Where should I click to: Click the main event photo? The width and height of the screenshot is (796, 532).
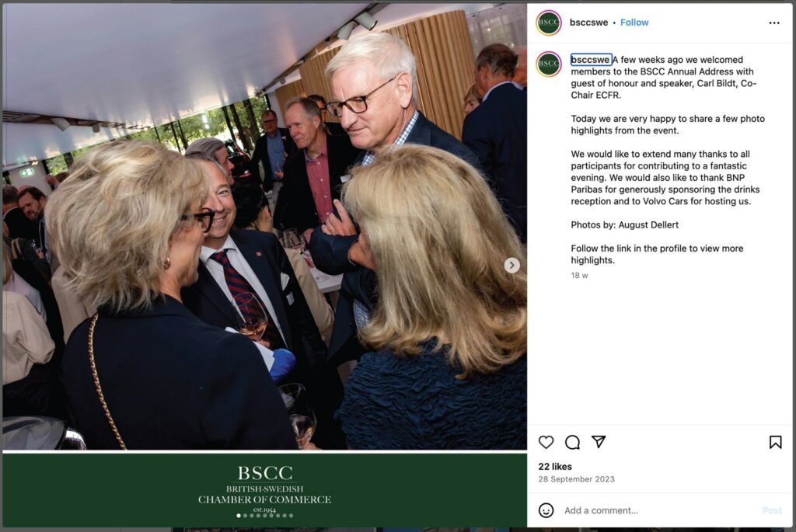coord(264,227)
